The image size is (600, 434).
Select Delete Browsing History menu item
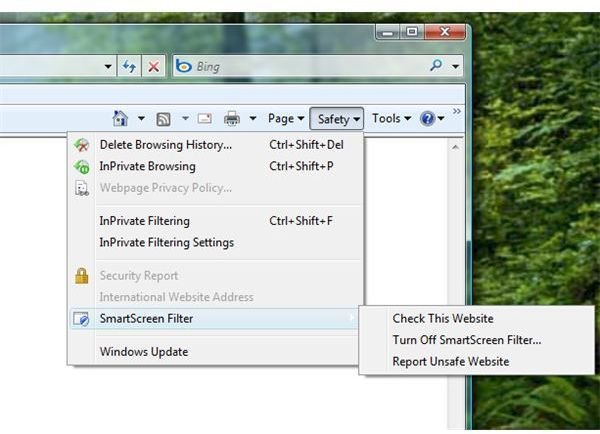click(x=216, y=145)
